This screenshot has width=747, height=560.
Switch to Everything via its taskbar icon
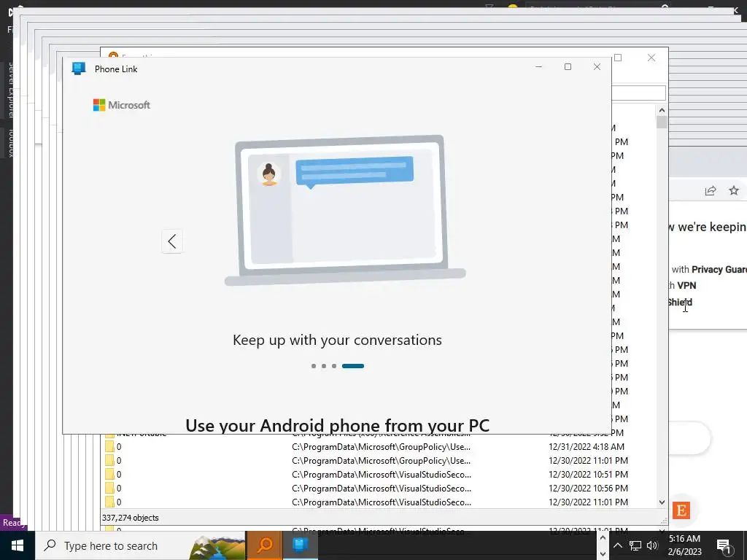click(264, 545)
